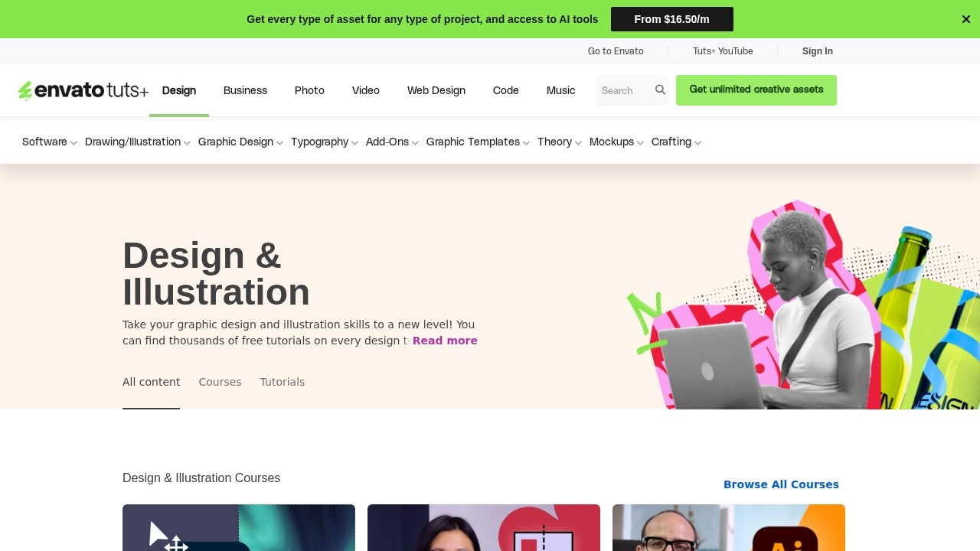The height and width of the screenshot is (551, 980).
Task: Switch to the Courses tab
Action: pyautogui.click(x=220, y=382)
